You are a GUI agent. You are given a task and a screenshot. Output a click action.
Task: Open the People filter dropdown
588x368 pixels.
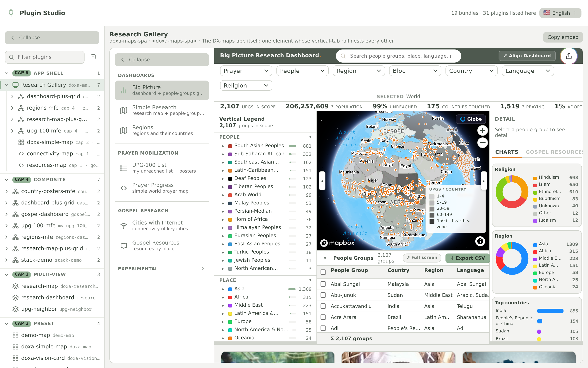pyautogui.click(x=302, y=71)
